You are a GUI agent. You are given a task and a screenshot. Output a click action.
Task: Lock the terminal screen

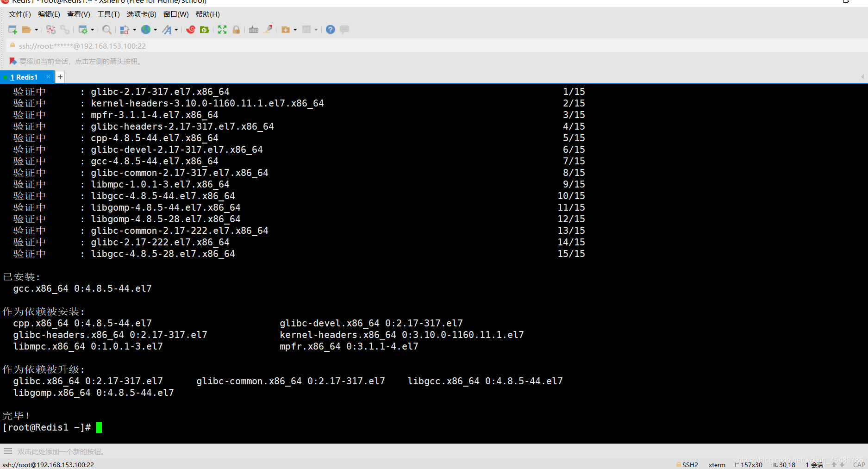coord(236,30)
